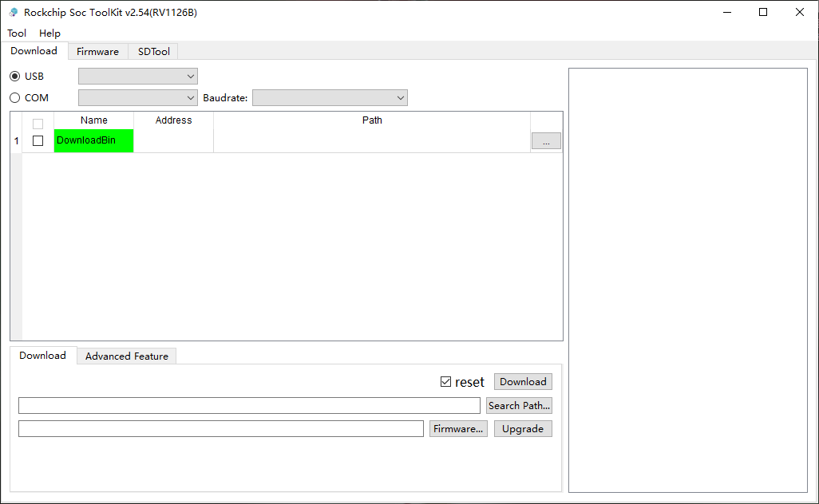Click the Search Path... button
The width and height of the screenshot is (819, 504).
(519, 405)
